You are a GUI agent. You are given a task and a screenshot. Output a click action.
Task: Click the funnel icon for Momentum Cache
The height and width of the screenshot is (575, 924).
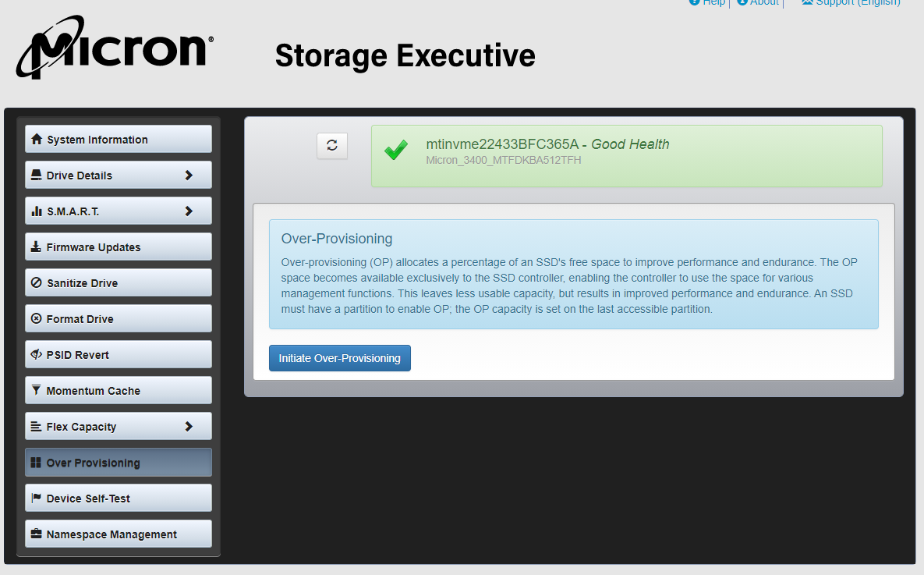36,391
